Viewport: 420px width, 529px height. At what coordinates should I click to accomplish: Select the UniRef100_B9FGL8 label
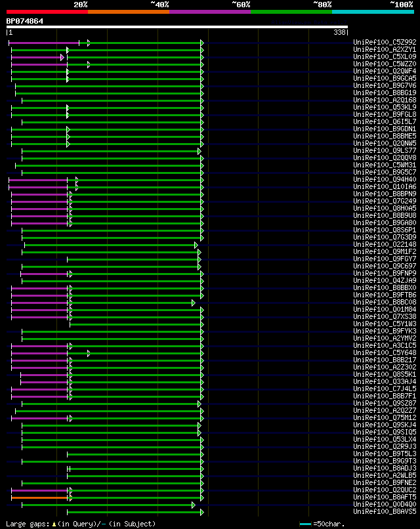385,114
